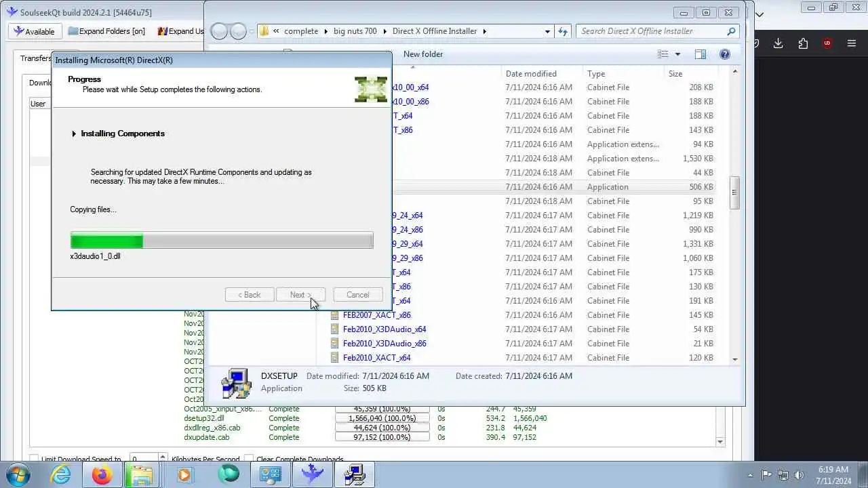Open the volume speaker tray icon
Image resolution: width=868 pixels, height=488 pixels.
tap(800, 475)
